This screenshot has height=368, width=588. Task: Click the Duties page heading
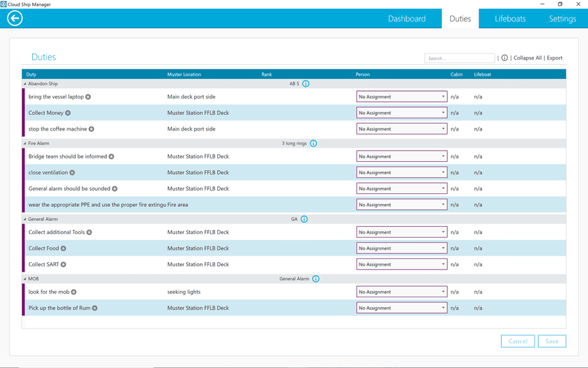[x=43, y=57]
